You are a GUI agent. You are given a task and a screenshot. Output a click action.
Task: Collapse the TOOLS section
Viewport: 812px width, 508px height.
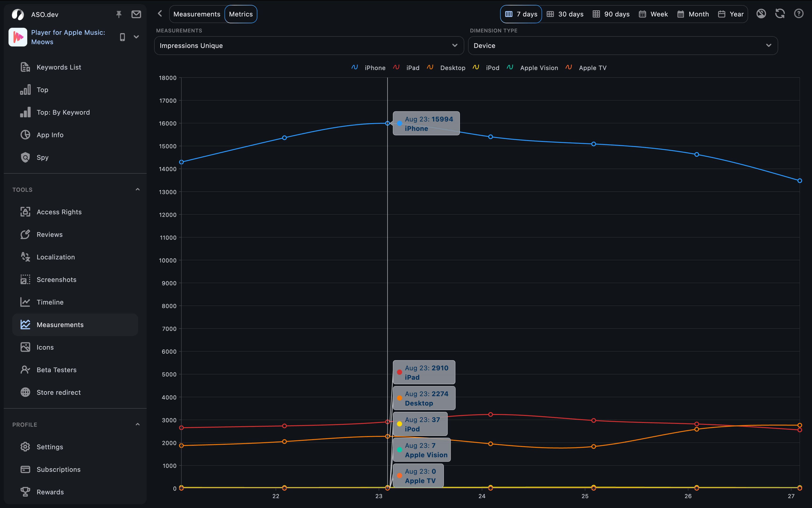[x=137, y=189]
